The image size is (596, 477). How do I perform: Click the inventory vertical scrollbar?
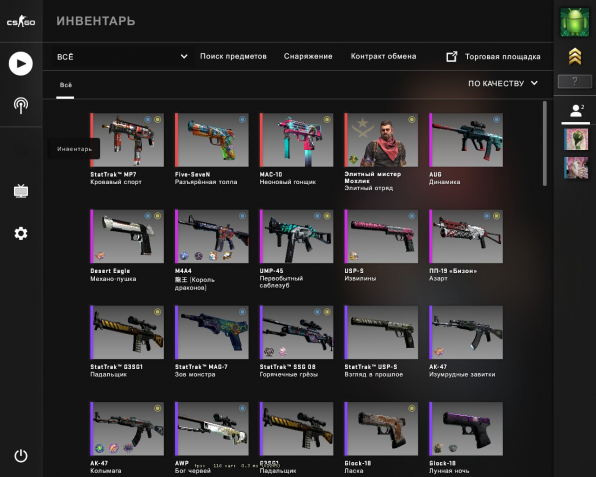(x=545, y=144)
